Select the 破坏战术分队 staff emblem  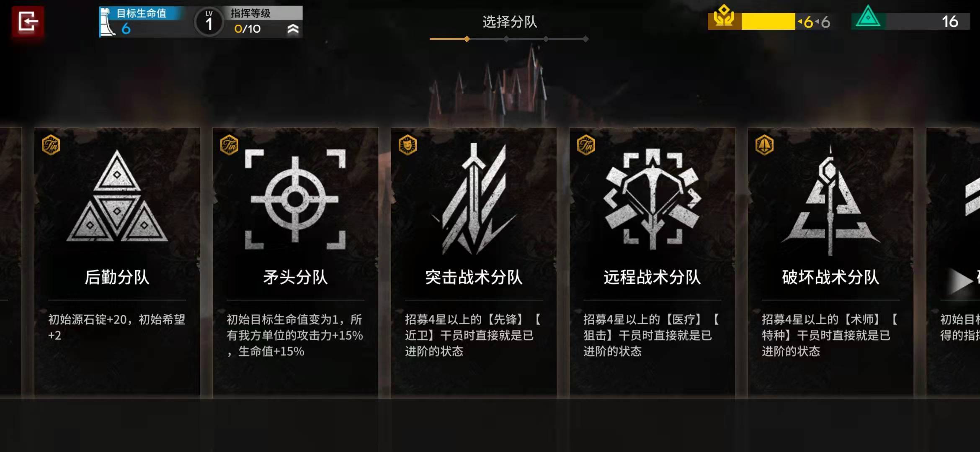[830, 200]
